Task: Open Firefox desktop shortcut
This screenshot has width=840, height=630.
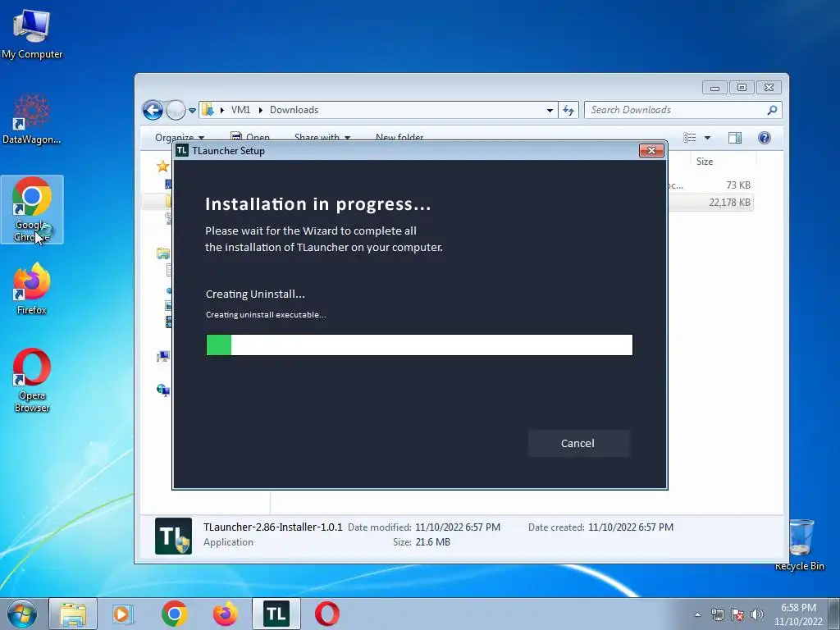Action: click(x=32, y=289)
